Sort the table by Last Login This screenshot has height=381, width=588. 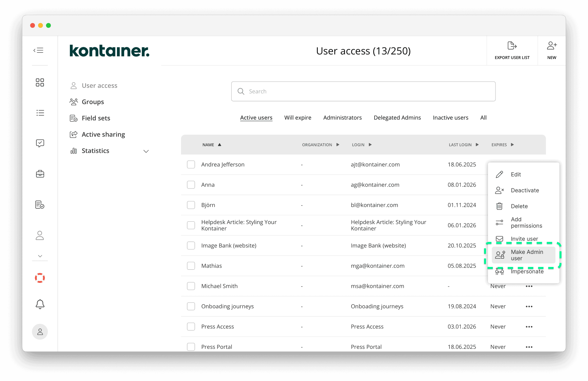(464, 145)
